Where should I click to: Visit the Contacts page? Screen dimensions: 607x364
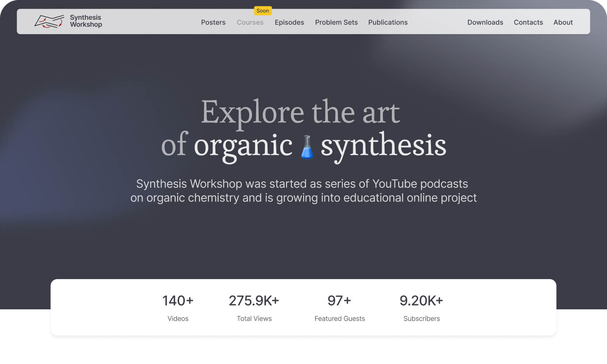(x=528, y=22)
